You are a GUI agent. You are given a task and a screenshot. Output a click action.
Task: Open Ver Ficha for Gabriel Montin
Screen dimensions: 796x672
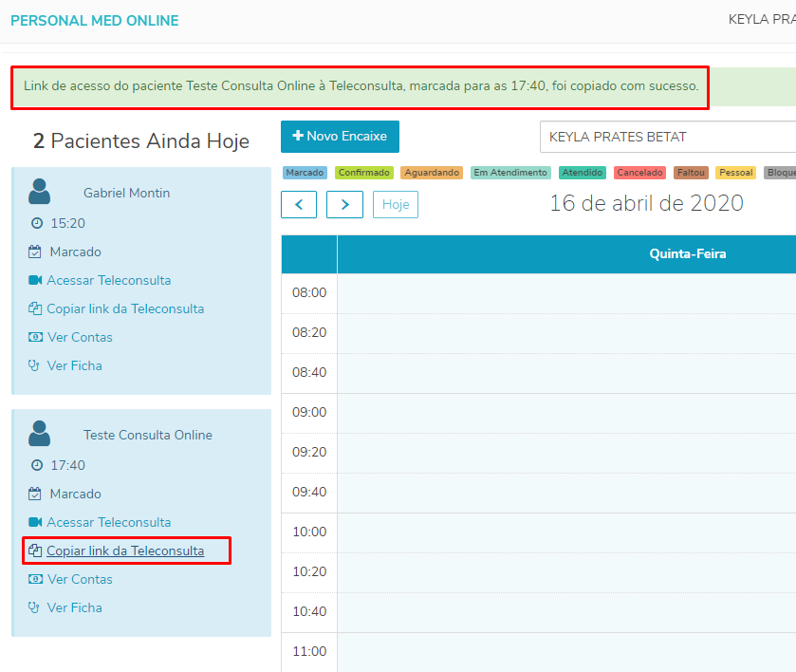tap(75, 365)
